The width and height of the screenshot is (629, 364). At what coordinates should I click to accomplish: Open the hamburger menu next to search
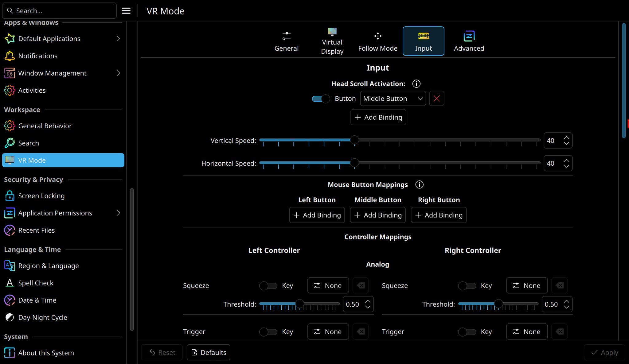click(126, 11)
